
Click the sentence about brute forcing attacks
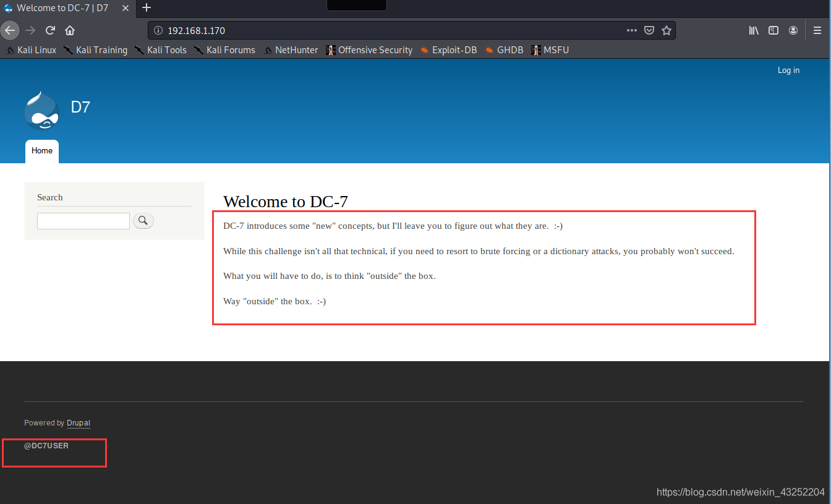click(x=479, y=251)
